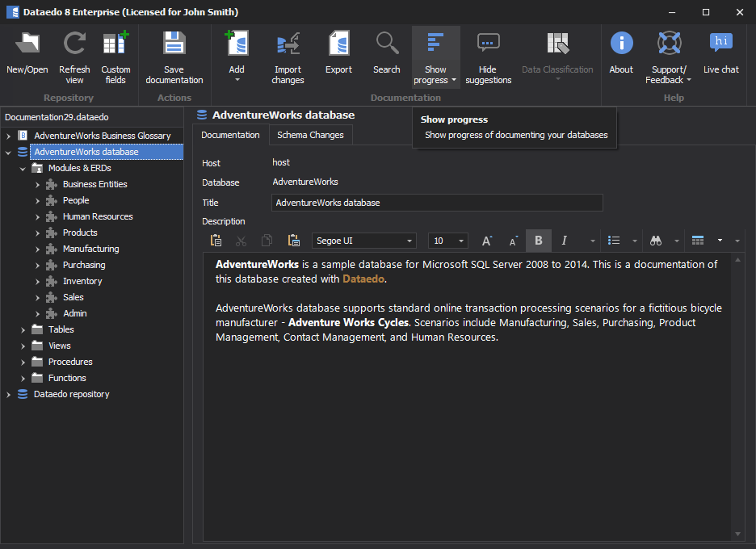Click the Export icon
The image size is (756, 549).
pos(338,44)
